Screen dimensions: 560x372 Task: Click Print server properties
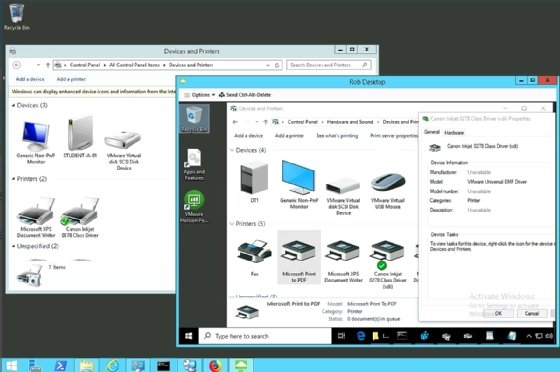coord(394,136)
